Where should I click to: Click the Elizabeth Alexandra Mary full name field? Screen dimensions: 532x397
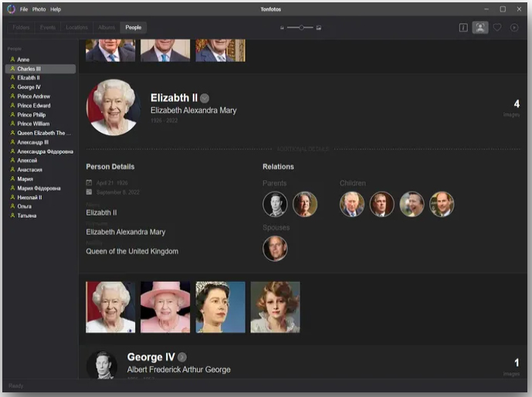(x=126, y=232)
